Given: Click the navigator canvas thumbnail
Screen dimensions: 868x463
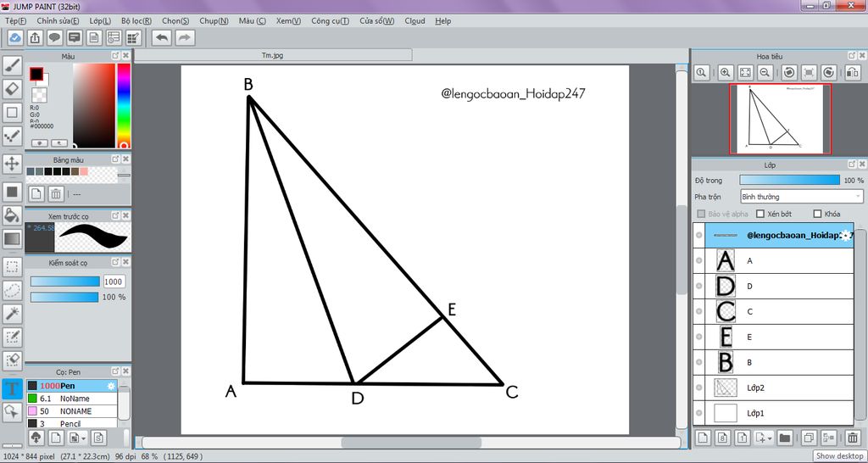Looking at the screenshot, I should pyautogui.click(x=780, y=119).
